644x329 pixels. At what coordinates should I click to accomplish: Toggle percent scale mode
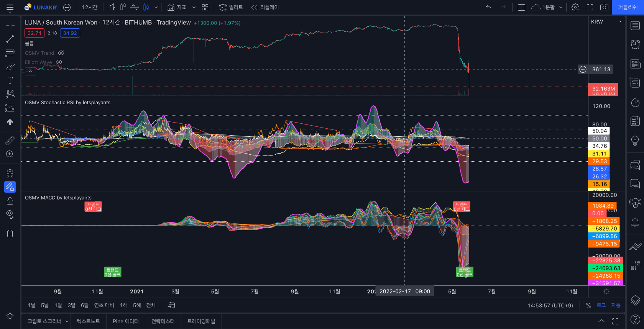[588, 305]
